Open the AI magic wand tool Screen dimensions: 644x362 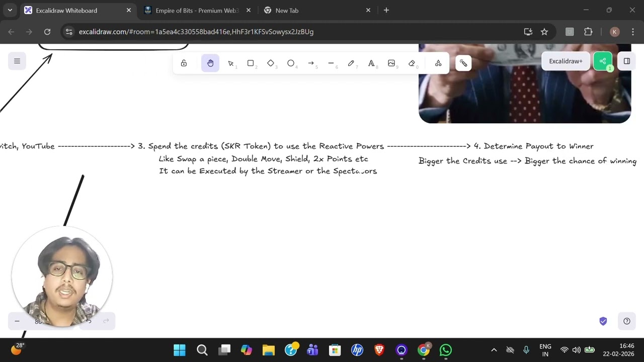pos(463,63)
